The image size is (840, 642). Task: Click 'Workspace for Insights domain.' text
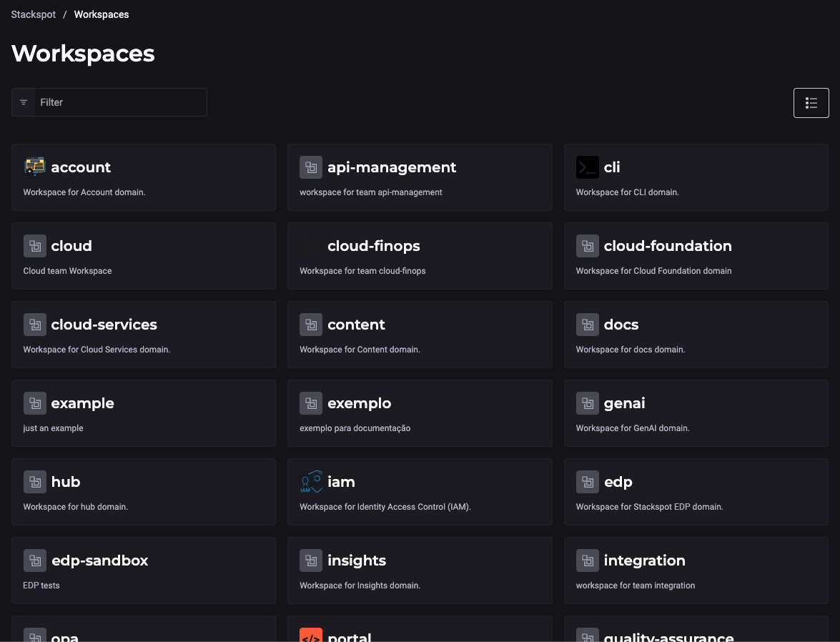pos(360,586)
